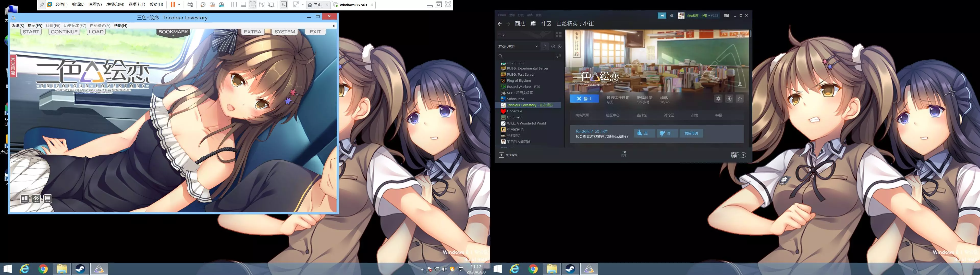Open the pause button dropdown arrow in VMware
980x275 pixels.
(179, 5)
